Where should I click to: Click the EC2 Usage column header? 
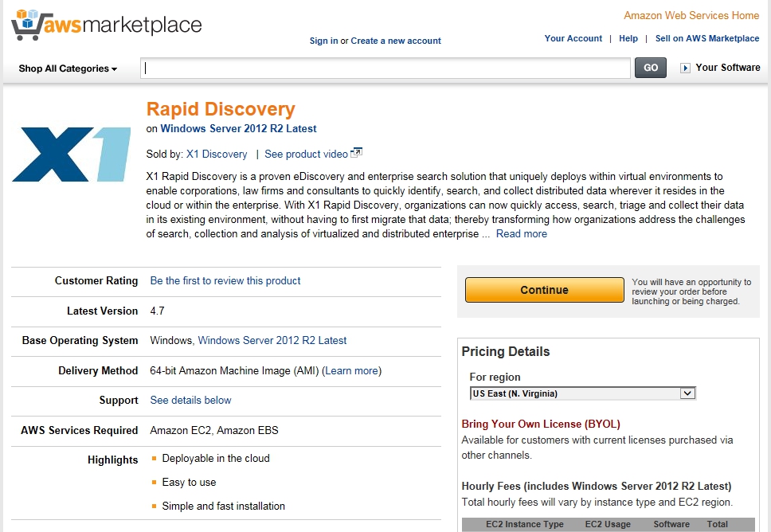pyautogui.click(x=608, y=524)
